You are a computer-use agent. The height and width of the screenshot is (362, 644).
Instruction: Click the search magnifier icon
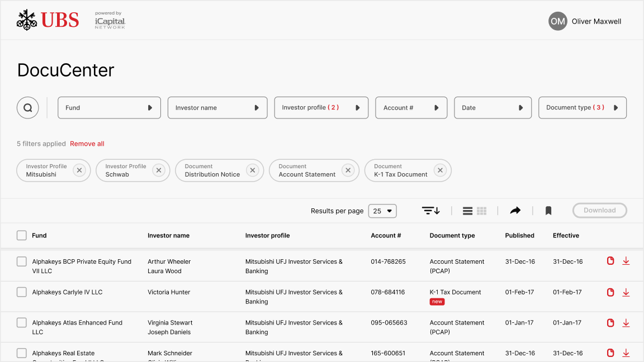(x=27, y=107)
